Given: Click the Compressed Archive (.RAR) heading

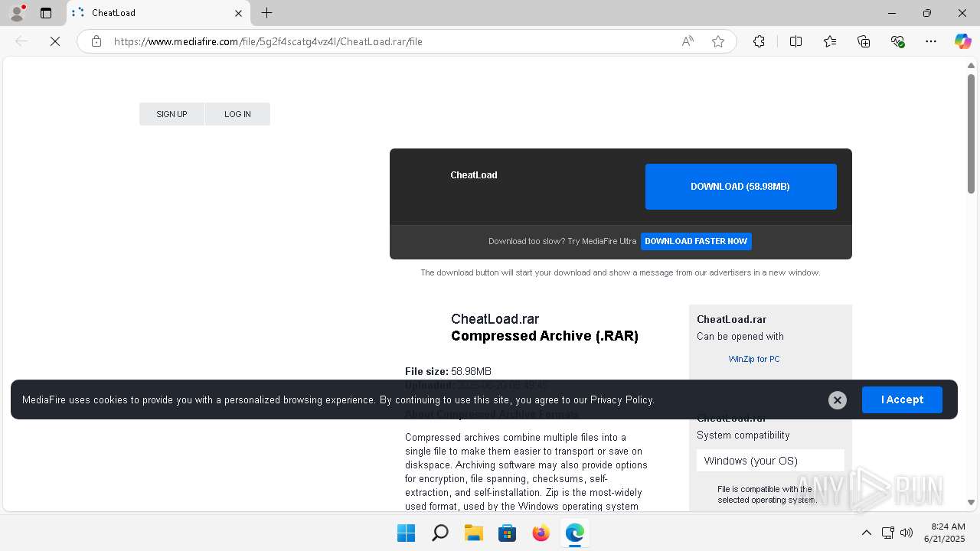Looking at the screenshot, I should tap(544, 336).
